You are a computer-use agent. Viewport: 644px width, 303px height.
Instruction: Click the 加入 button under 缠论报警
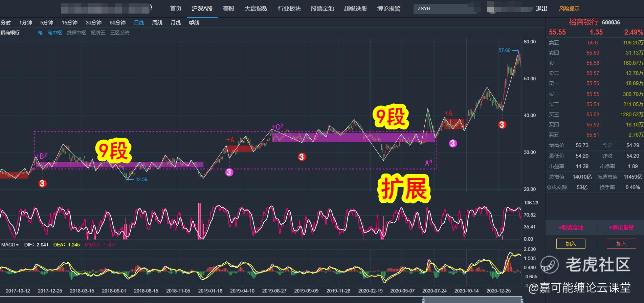coord(621,243)
